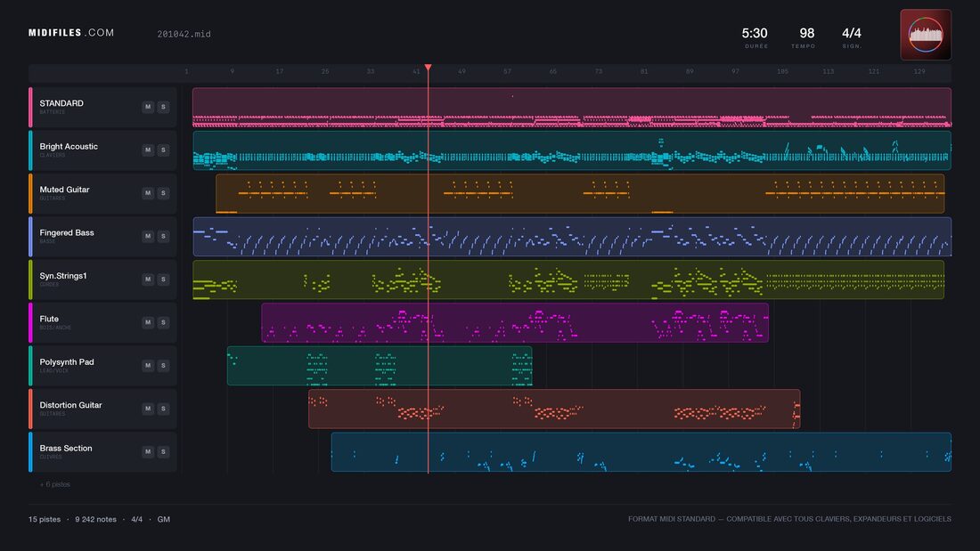Solo the Bright Acoustic track

tap(163, 150)
